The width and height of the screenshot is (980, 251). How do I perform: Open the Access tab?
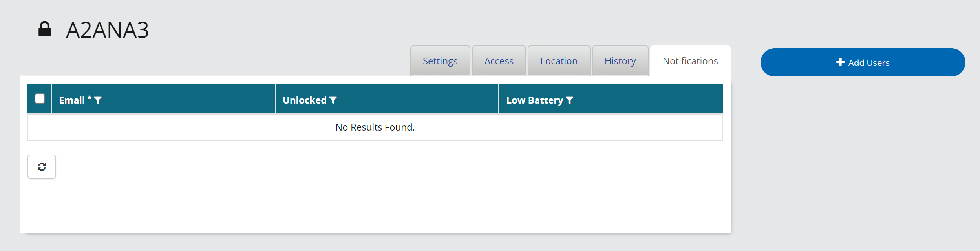point(499,61)
